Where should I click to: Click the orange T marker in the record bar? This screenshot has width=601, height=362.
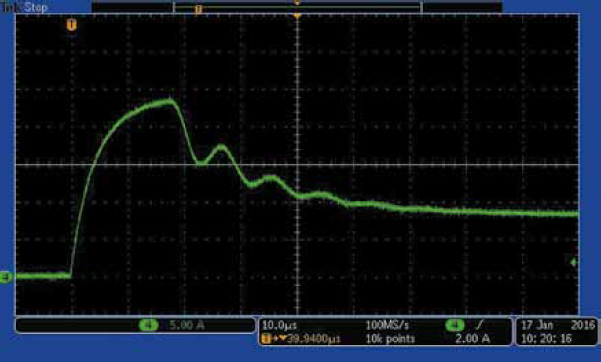198,10
